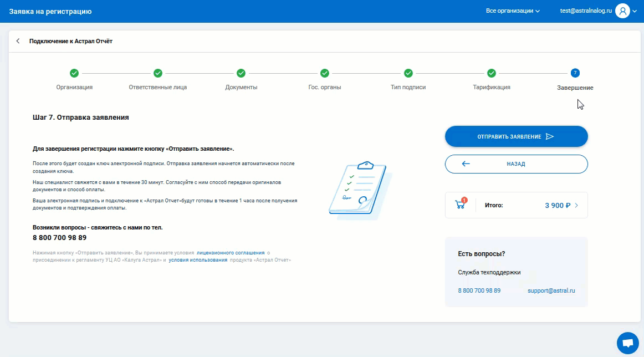Click the bold phone number under Возникли вопросы
The height and width of the screenshot is (357, 644).
click(x=59, y=237)
